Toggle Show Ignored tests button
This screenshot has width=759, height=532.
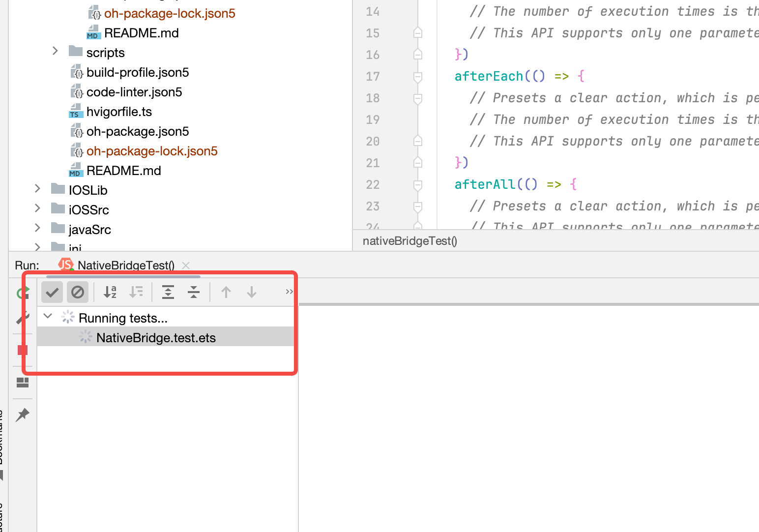(x=78, y=293)
